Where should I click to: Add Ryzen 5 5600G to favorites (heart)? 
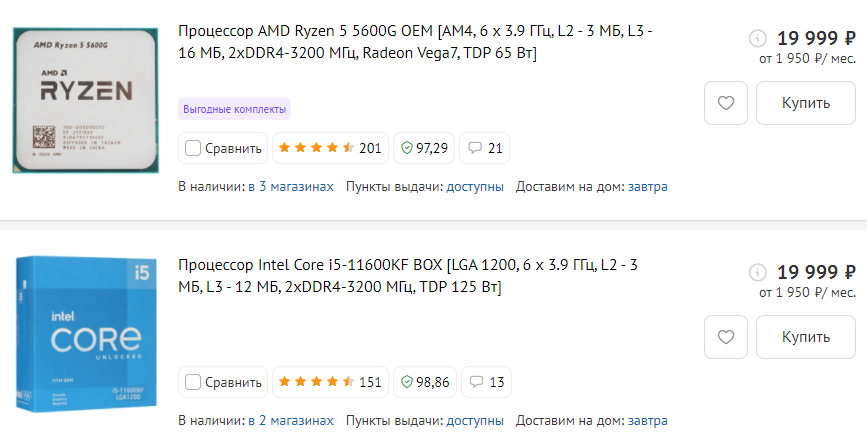[x=726, y=103]
